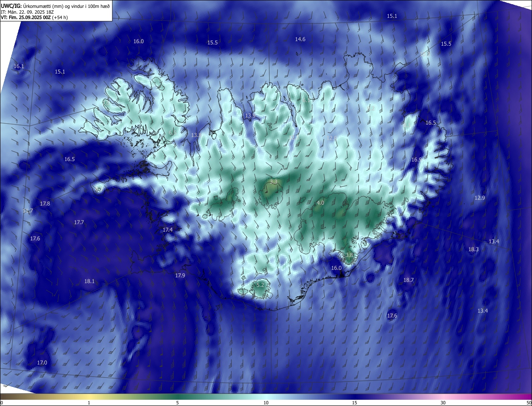Click the 13.9 value in the fjord
The image size is (532, 406).
250,116
